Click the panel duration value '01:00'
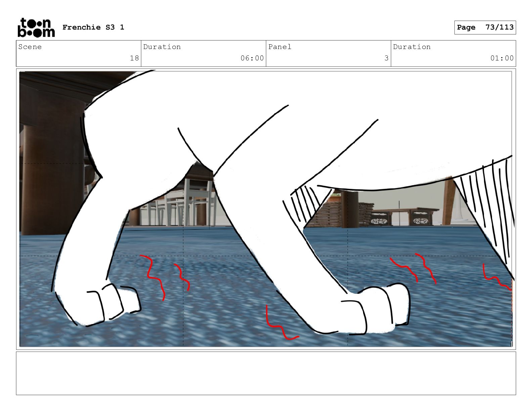This screenshot has width=532, height=411. click(x=502, y=58)
